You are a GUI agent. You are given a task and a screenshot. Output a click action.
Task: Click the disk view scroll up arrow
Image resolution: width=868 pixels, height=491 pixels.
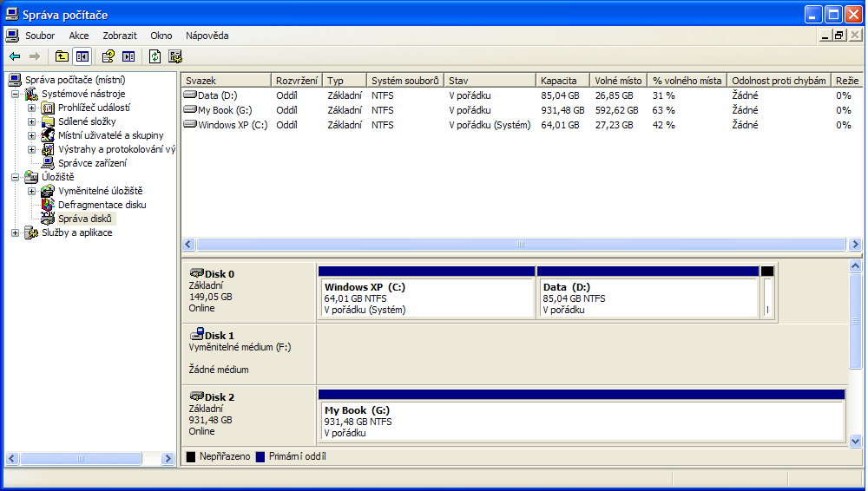(x=855, y=266)
